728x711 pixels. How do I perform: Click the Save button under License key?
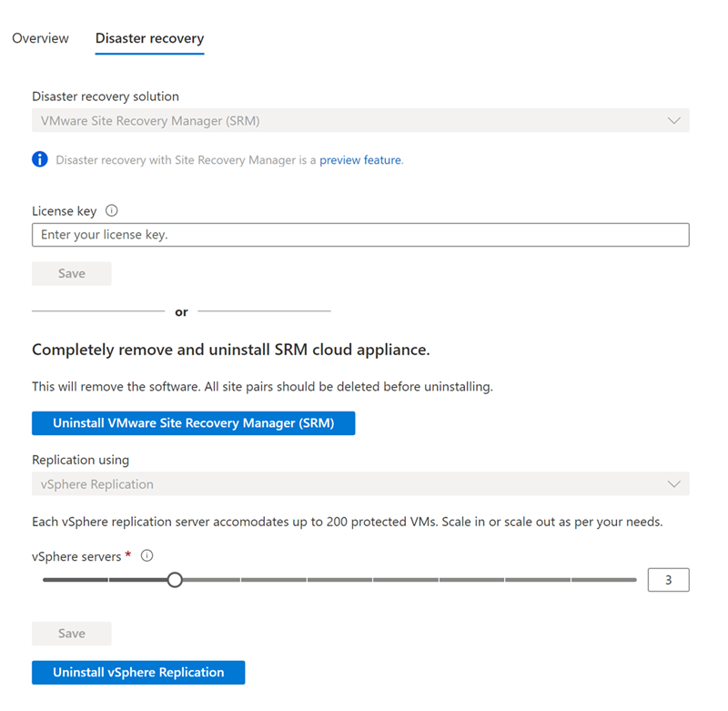tap(72, 273)
